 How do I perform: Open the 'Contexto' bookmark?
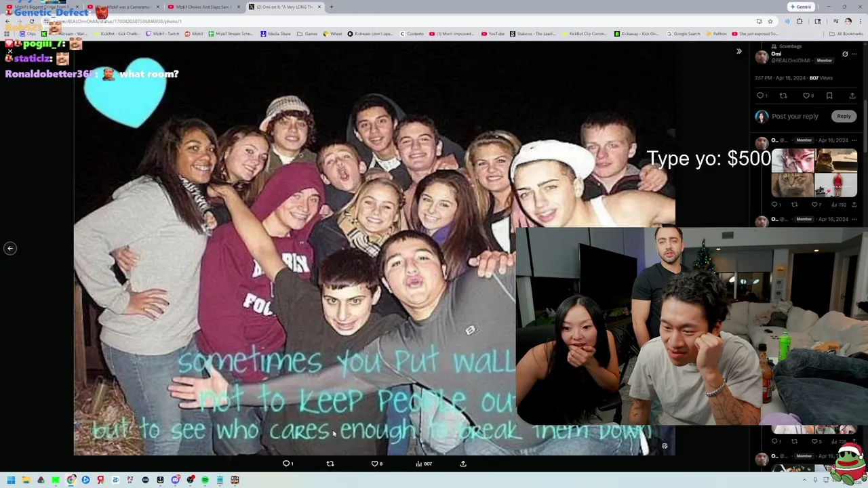pos(412,34)
